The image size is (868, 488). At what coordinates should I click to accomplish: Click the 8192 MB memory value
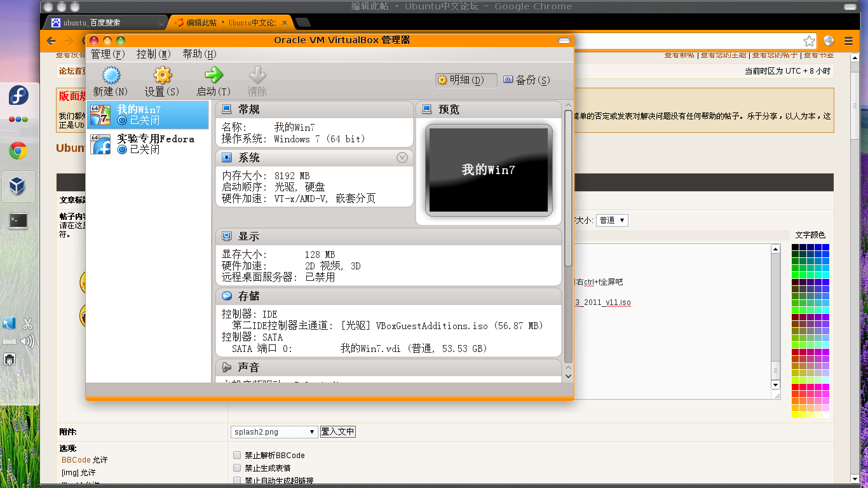coord(292,175)
